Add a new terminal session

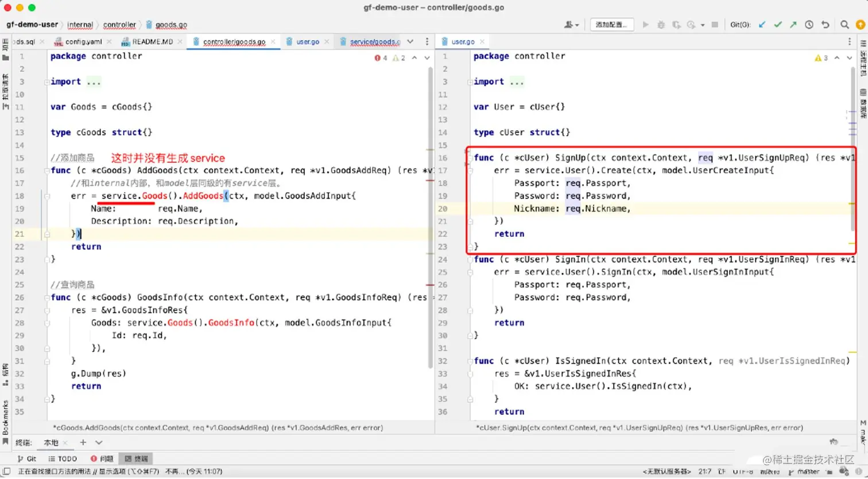[x=83, y=442]
